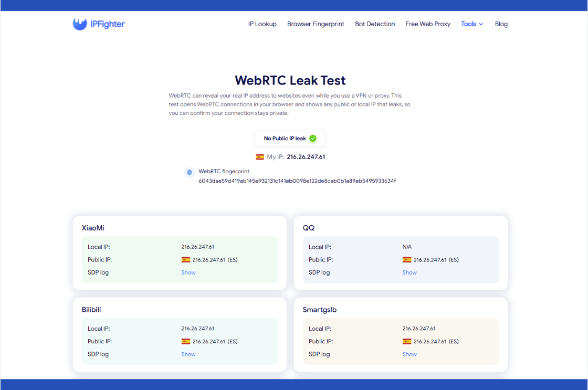
Task: Show the SDP log for QQ
Action: point(409,272)
